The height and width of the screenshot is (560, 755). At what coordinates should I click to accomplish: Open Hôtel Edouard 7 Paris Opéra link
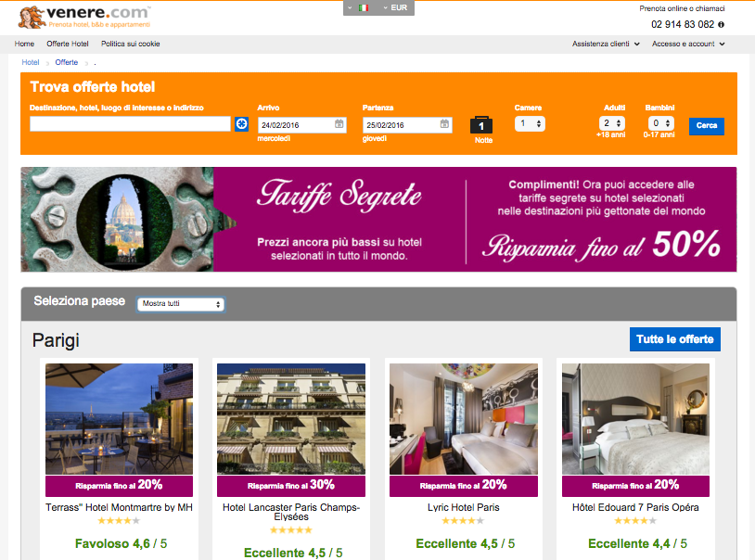pos(635,507)
